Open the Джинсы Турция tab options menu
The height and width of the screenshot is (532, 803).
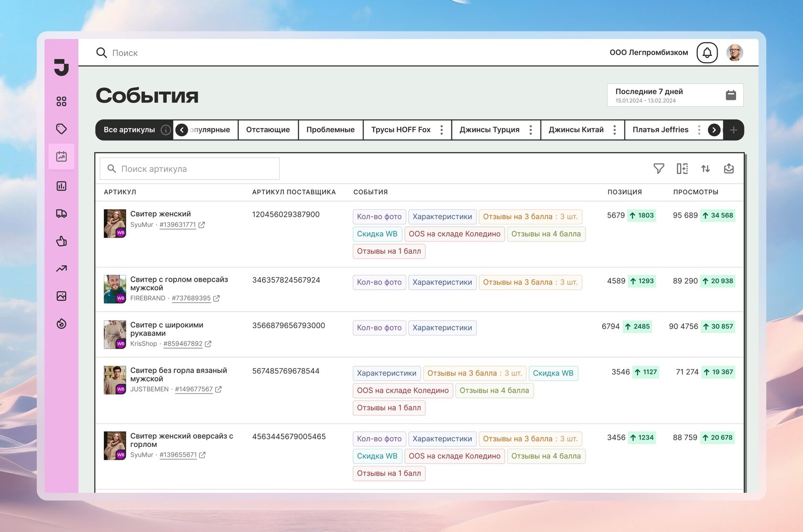531,130
